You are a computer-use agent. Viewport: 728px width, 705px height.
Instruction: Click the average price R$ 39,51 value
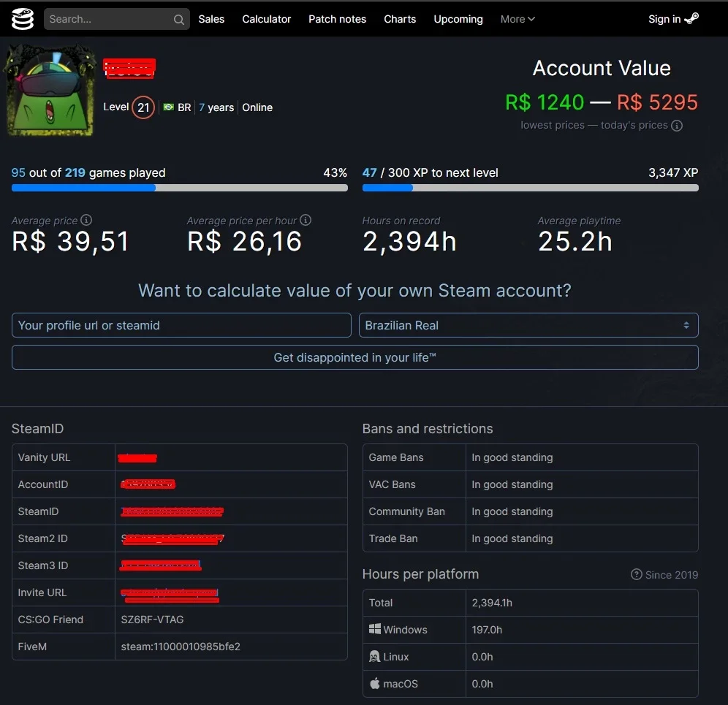[70, 241]
